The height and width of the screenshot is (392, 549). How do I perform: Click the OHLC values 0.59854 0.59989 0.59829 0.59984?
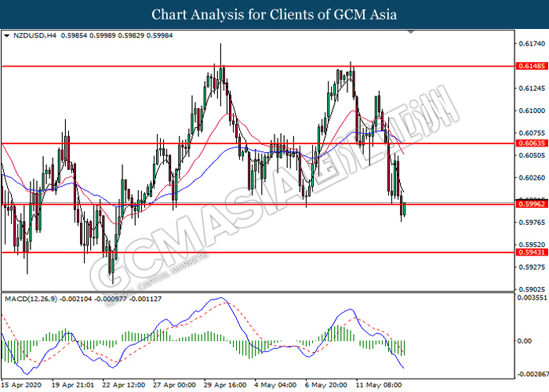[117, 35]
